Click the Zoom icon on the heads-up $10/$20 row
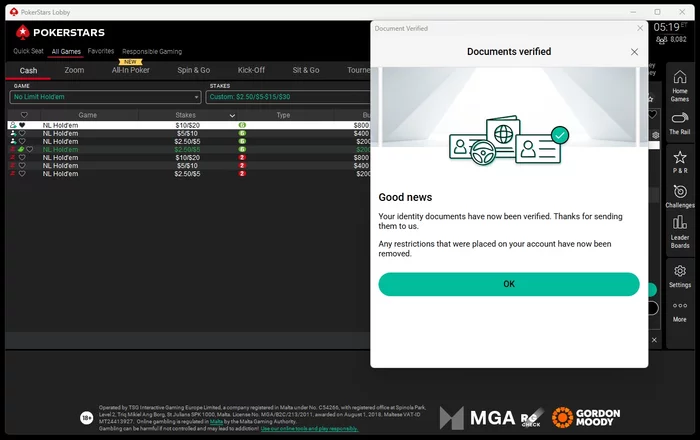This screenshot has height=440, width=700. 13,158
